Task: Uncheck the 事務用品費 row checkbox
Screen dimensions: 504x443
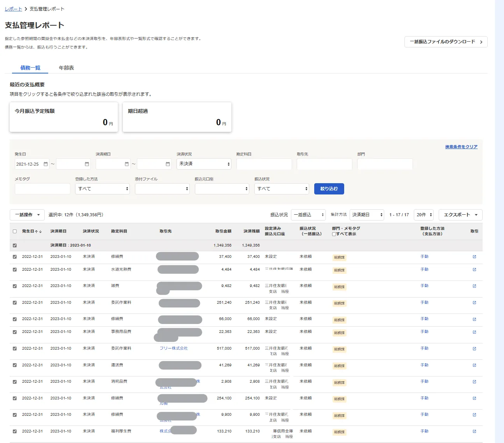Action: pyautogui.click(x=15, y=332)
